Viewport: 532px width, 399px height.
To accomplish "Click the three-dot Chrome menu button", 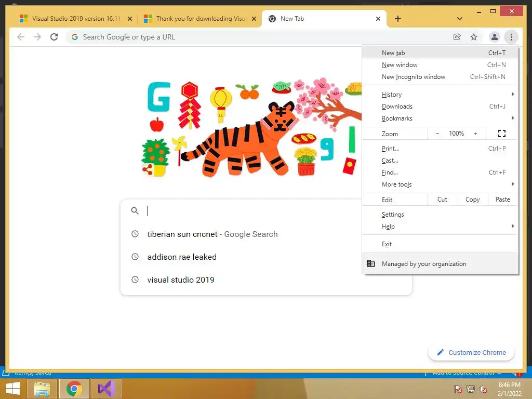I will coord(511,37).
